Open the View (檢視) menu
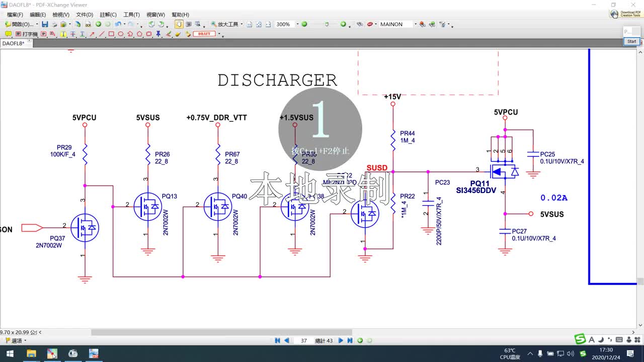The height and width of the screenshot is (362, 644). point(61,15)
